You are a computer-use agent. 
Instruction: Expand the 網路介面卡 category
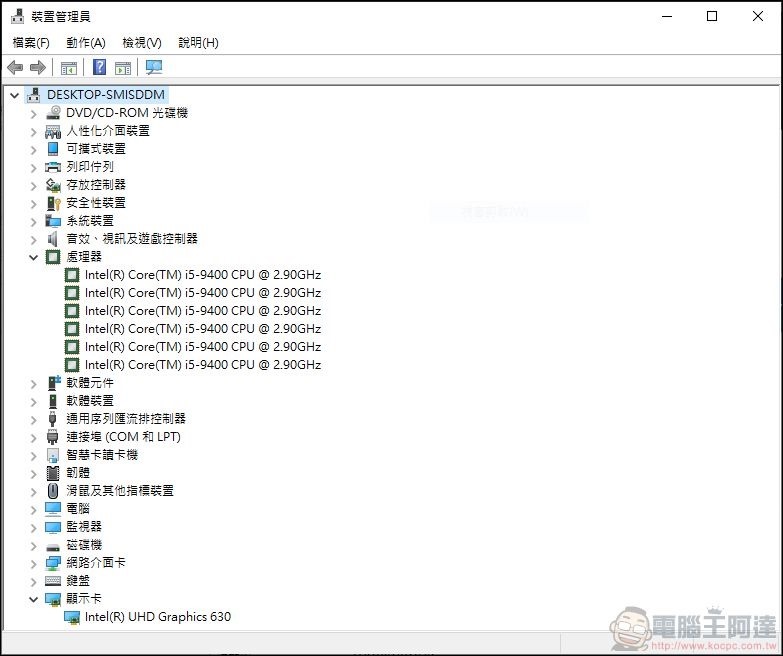(x=33, y=564)
